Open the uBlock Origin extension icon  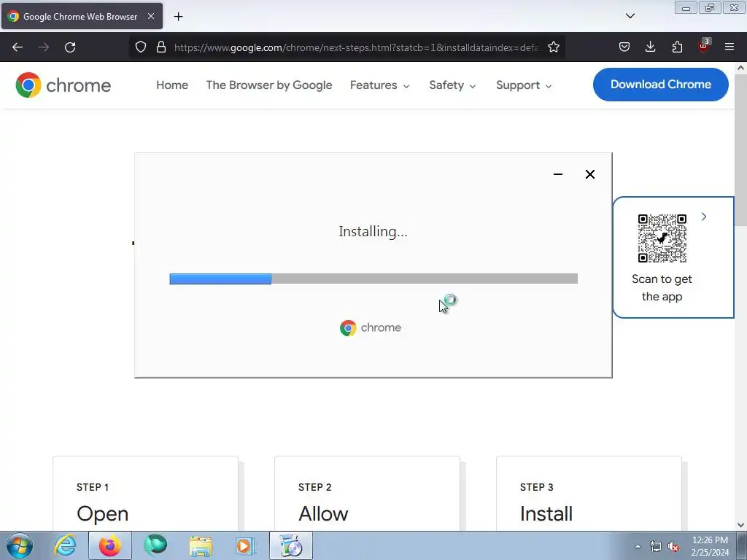click(704, 46)
